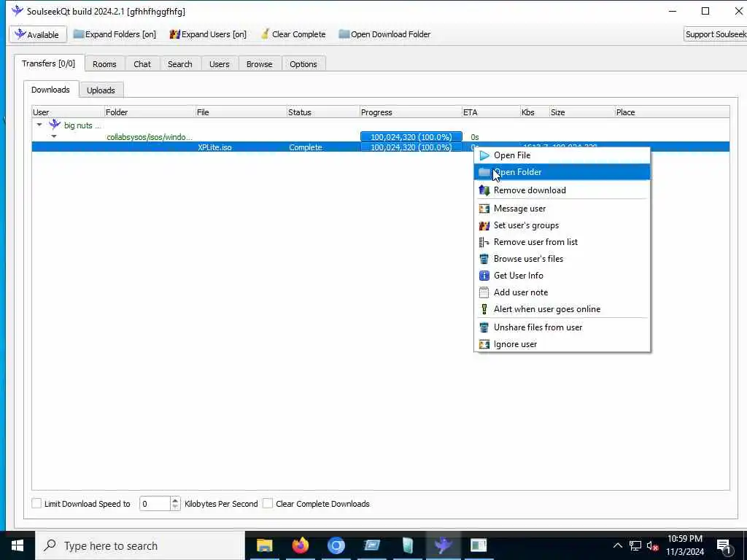Viewport: 747px width, 560px height.
Task: Click the bird icon beside big nuts user
Action: (x=55, y=125)
